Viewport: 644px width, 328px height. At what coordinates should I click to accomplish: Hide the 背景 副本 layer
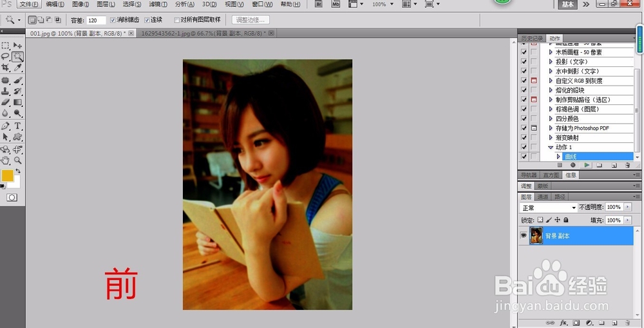pyautogui.click(x=524, y=235)
